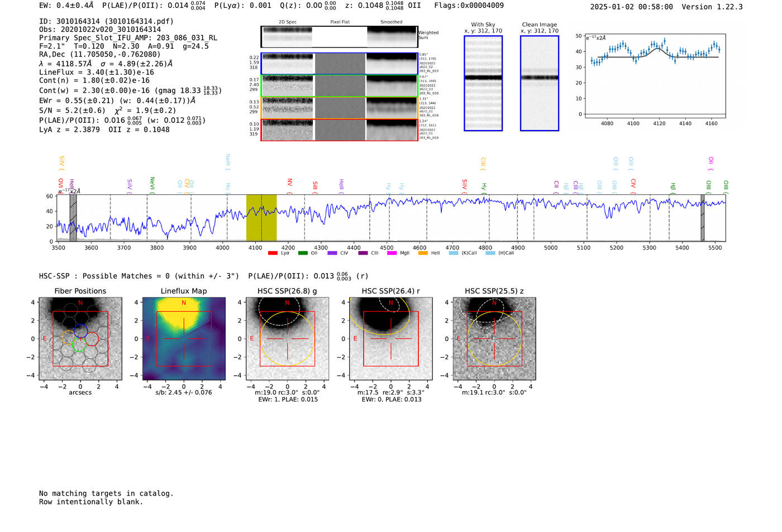Click the OII green legend swatch
Screen dimensions: 782x532
(x=303, y=253)
